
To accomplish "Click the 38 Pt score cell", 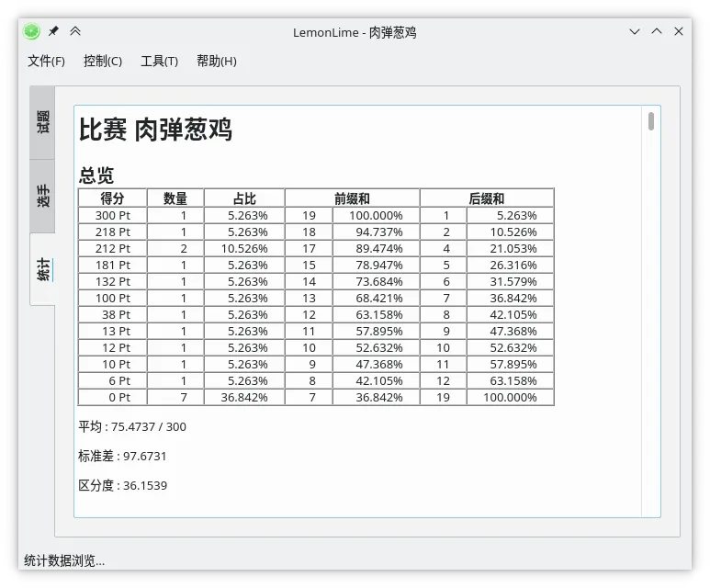I will [x=112, y=314].
